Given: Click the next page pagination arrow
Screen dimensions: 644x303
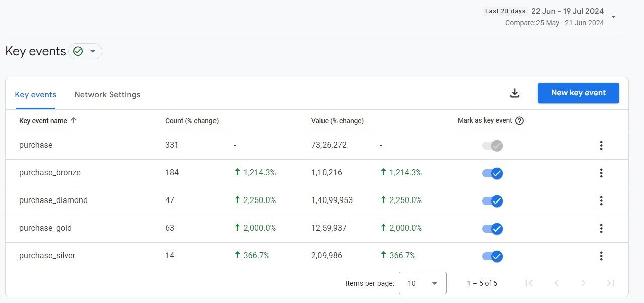Looking at the screenshot, I should tap(583, 283).
